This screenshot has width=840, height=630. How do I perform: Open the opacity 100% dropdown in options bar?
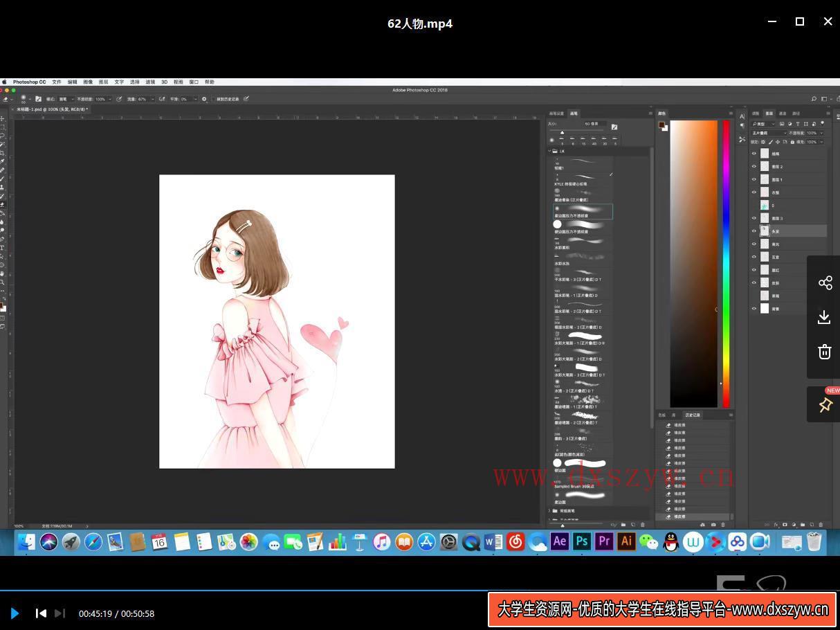coord(103,99)
